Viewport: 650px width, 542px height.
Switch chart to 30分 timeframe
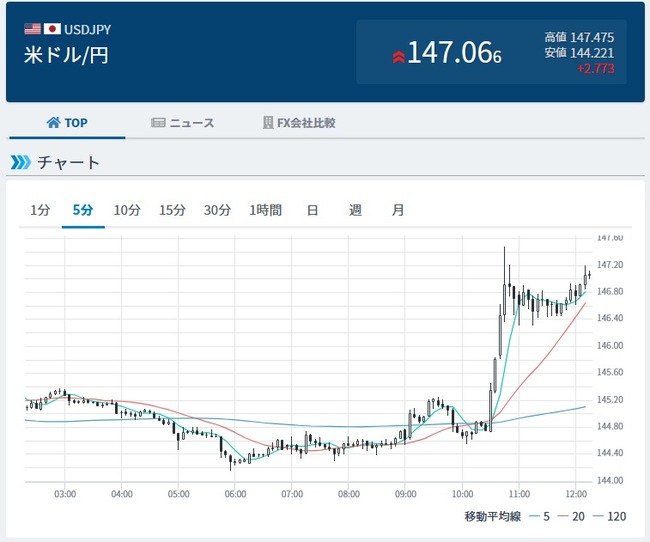[x=217, y=210]
